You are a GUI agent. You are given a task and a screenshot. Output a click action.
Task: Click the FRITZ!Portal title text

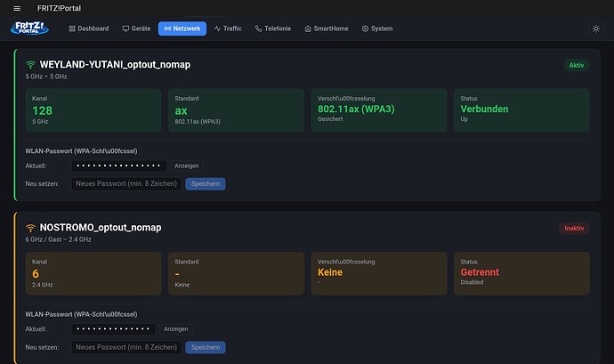point(59,8)
